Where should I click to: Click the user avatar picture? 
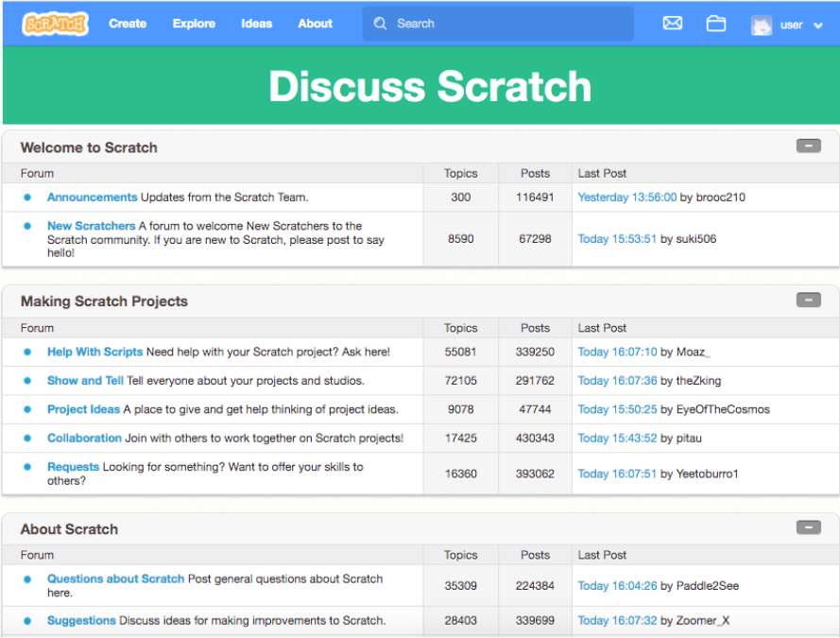coord(762,26)
